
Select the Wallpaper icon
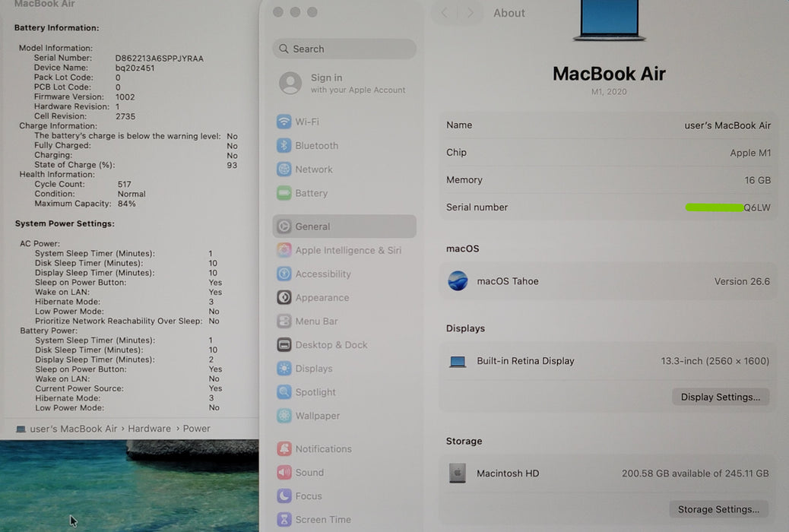(284, 416)
